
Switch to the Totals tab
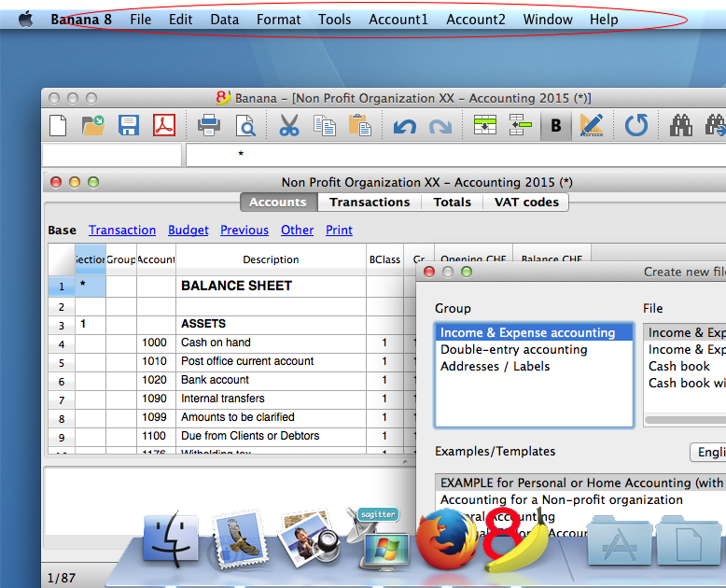tap(452, 203)
